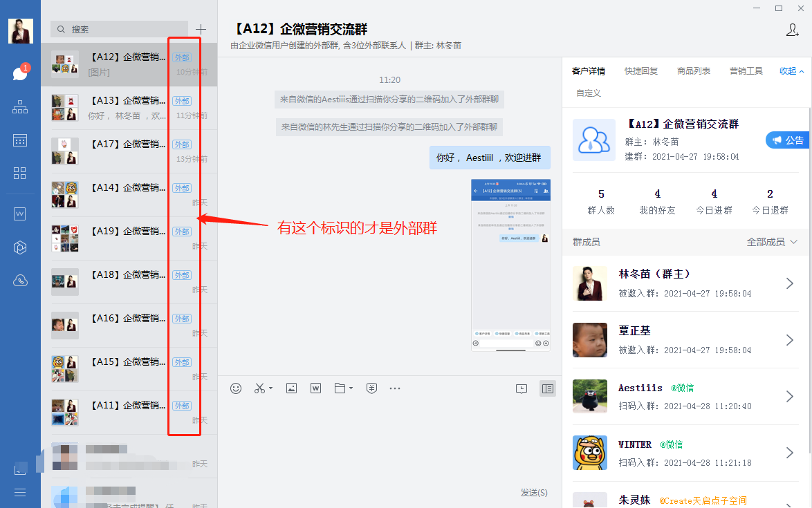Screen dimensions: 812x508
Task: Switch to the 客户详情 tab
Action: (589, 71)
